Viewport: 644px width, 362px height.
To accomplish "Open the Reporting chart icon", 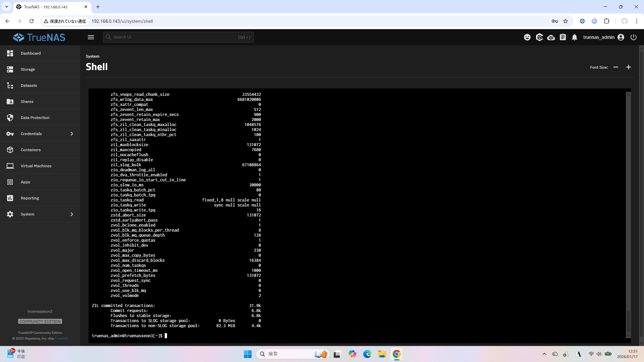I will [10, 198].
